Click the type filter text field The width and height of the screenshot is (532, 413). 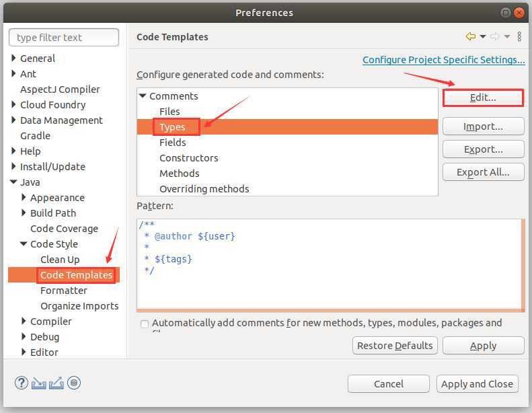65,38
